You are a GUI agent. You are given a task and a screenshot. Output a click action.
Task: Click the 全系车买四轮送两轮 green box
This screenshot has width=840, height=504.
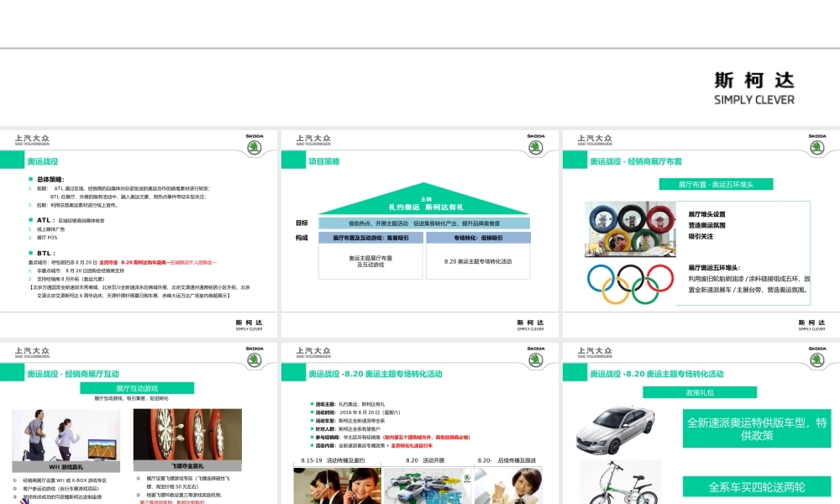pyautogui.click(x=757, y=487)
